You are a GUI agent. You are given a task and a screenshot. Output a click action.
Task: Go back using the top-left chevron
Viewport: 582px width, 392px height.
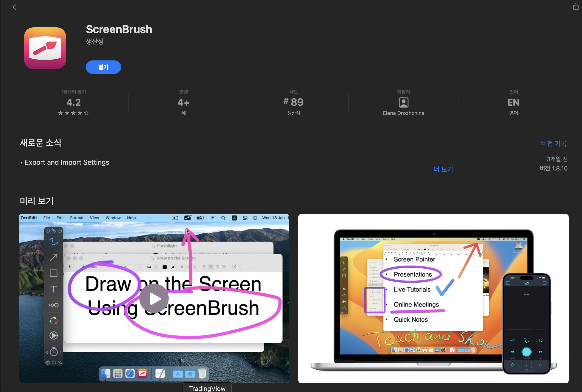(14, 7)
